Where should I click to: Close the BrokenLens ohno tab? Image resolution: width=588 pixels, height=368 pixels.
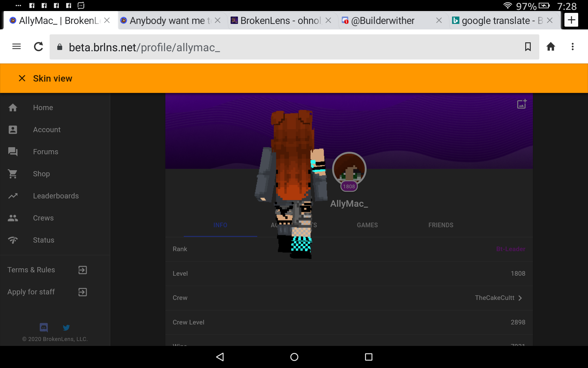(328, 21)
